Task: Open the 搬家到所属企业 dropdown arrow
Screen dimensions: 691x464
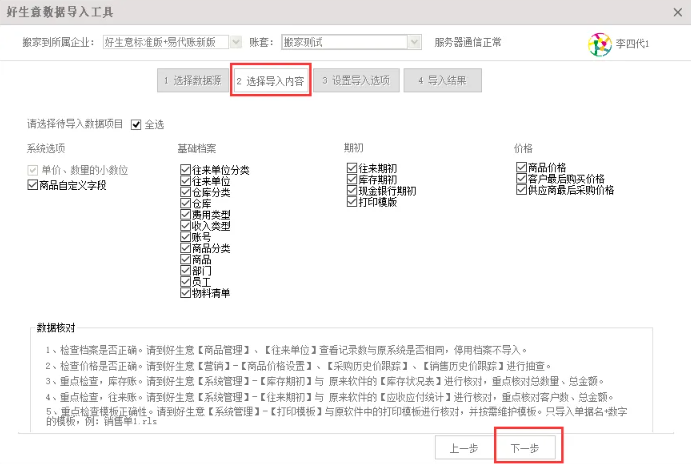Action: [x=236, y=42]
